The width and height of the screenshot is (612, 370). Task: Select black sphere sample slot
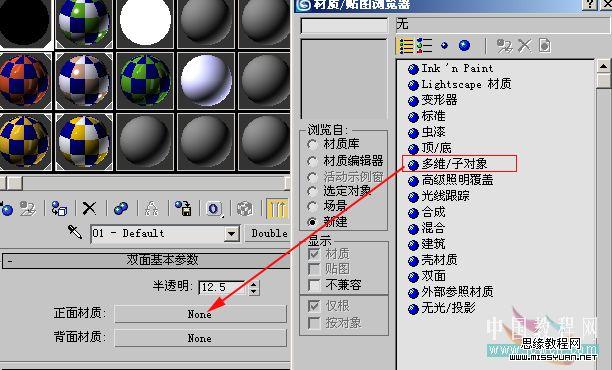[x=25, y=22]
